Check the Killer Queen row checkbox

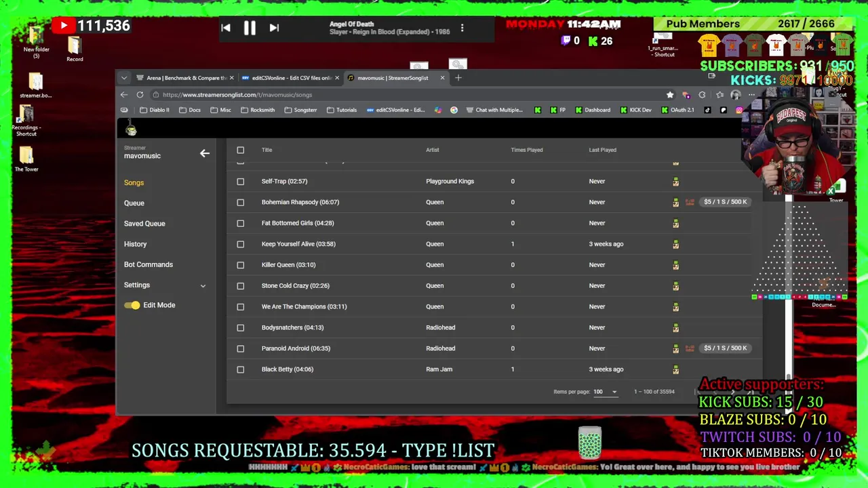(240, 265)
